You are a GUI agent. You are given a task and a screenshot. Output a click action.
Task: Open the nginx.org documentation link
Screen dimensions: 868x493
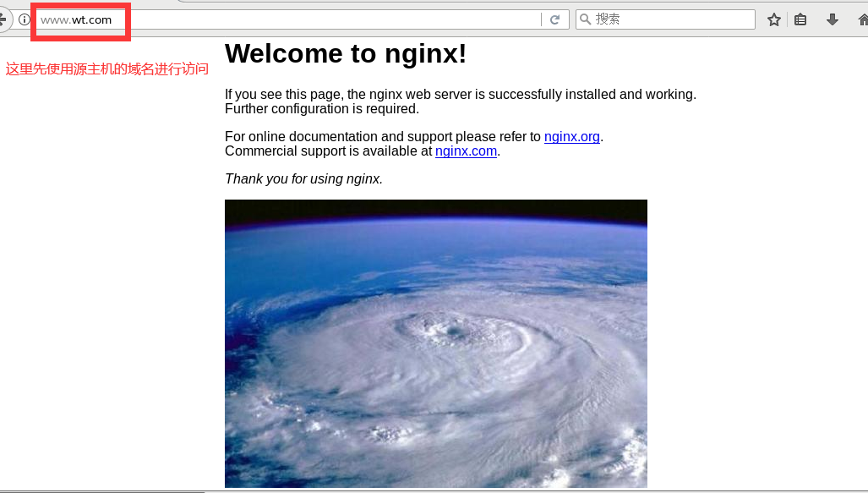(572, 136)
